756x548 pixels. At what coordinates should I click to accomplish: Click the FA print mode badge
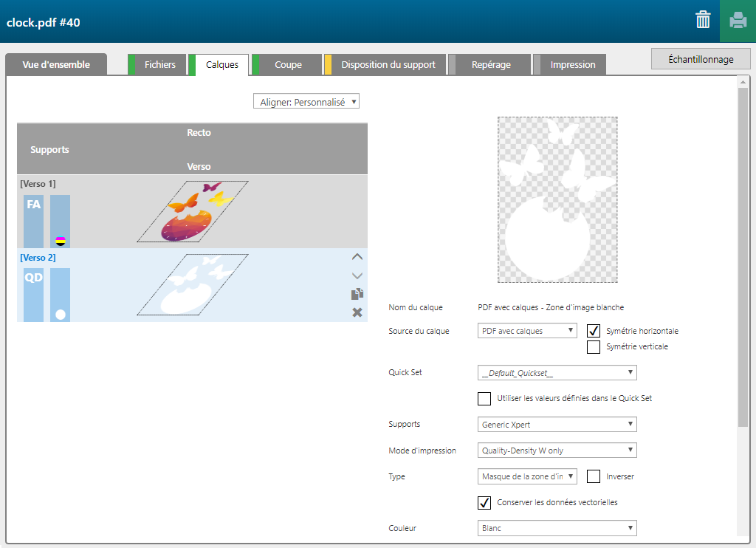pos(34,222)
